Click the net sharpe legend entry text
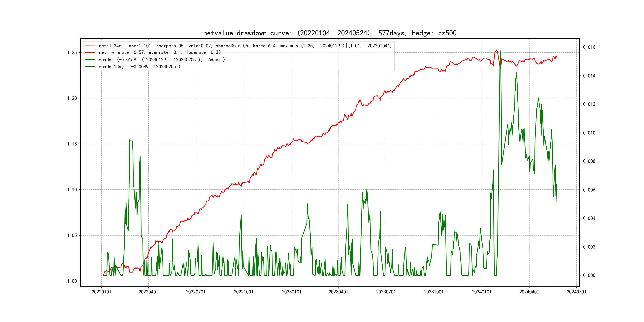The height and width of the screenshot is (322, 644). [x=245, y=46]
